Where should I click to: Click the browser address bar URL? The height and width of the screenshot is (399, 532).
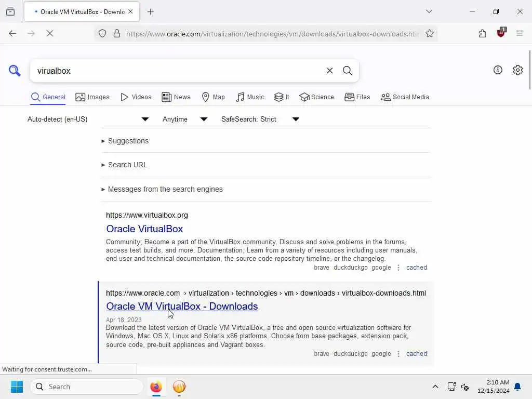tap(272, 34)
